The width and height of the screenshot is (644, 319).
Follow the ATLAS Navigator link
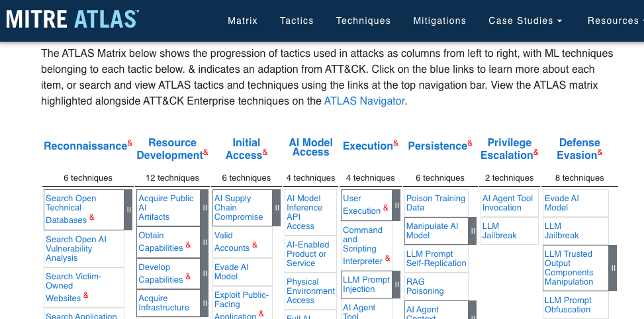click(x=364, y=101)
